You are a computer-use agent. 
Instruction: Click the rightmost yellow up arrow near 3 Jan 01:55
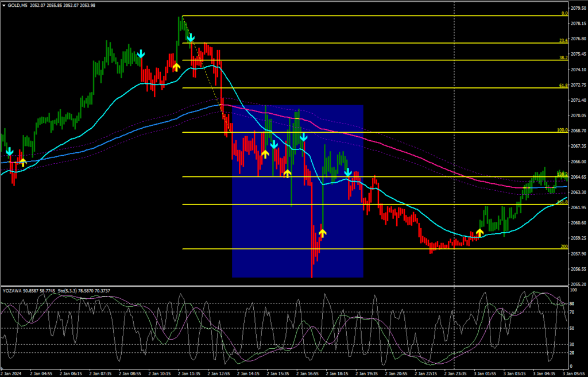[479, 233]
